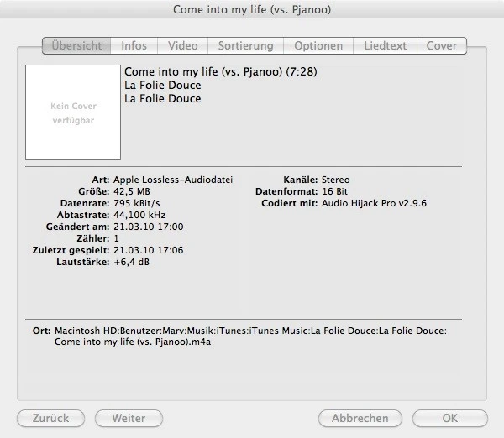504x438 pixels.
Task: Switch to the Cover tab
Action: point(441,45)
